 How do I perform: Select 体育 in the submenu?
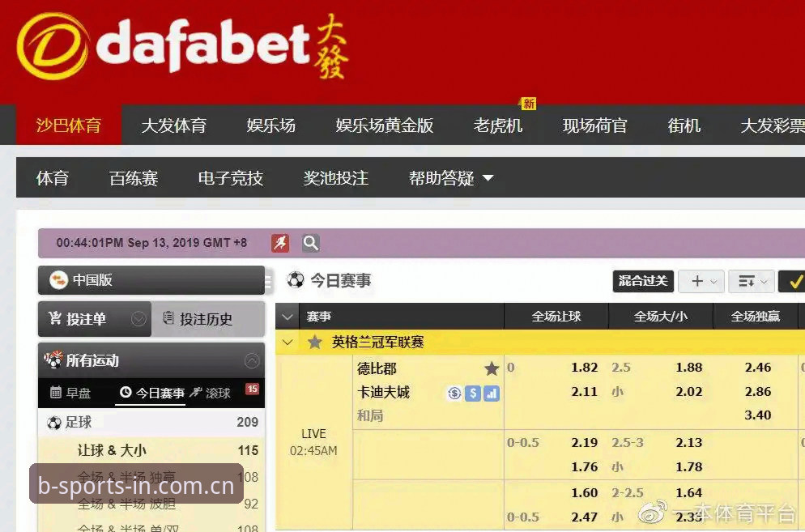point(53,178)
